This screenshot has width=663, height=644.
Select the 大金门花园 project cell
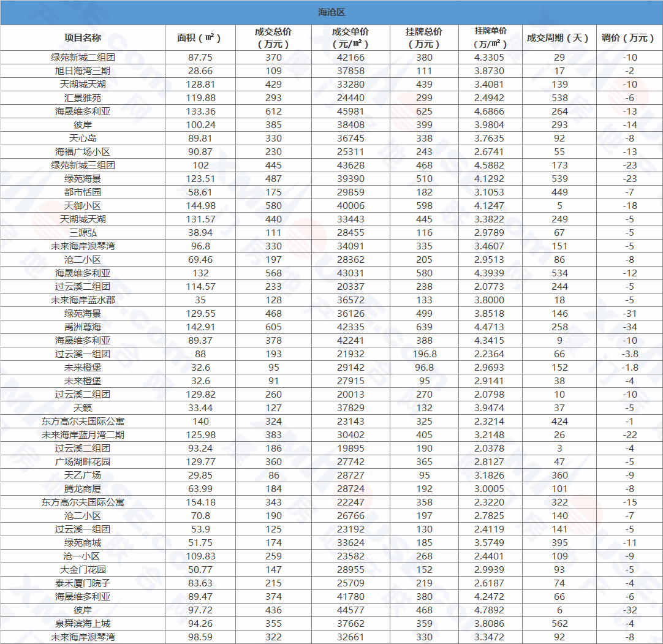[x=83, y=570]
